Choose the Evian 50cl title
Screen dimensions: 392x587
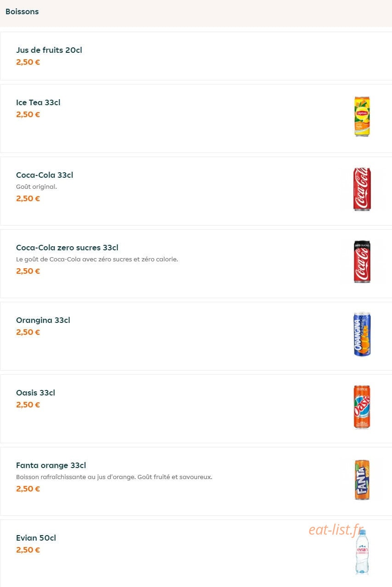click(36, 538)
